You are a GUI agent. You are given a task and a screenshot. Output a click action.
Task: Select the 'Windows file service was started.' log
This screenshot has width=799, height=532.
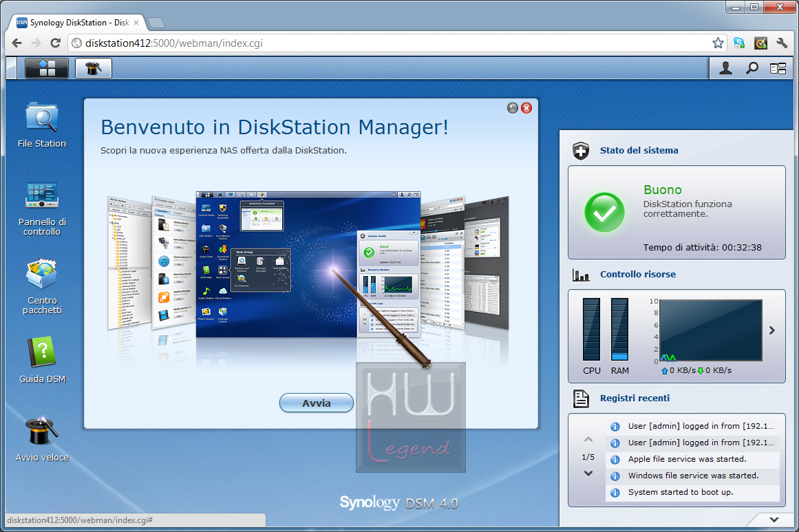693,476
